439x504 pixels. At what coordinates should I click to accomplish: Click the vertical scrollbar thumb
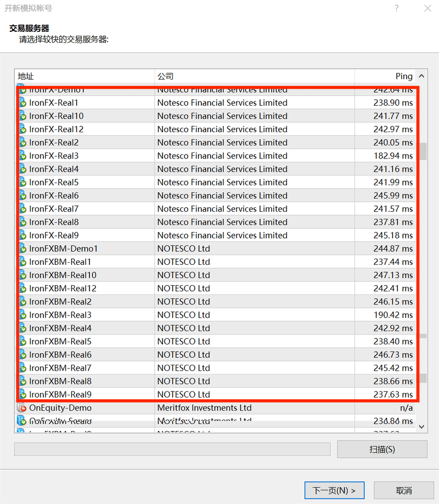click(423, 151)
